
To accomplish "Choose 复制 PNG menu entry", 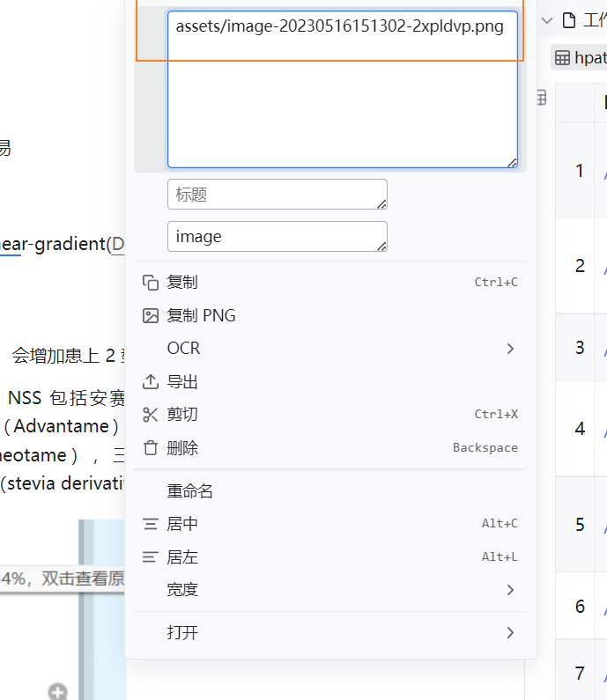I will (330, 315).
